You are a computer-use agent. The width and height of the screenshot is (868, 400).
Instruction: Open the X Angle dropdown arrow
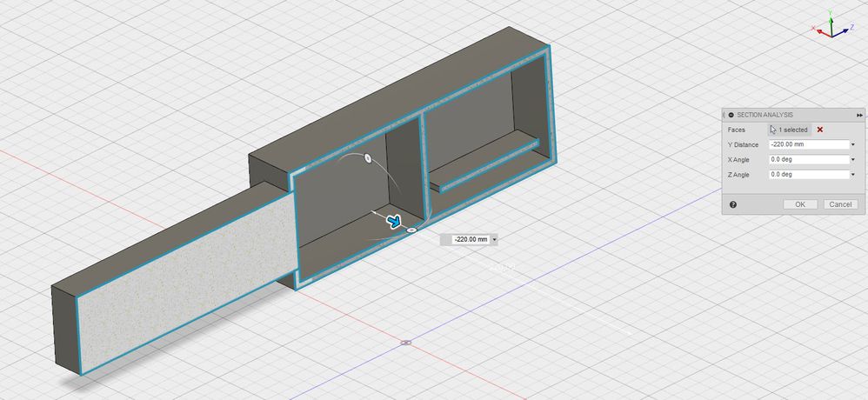point(853,160)
